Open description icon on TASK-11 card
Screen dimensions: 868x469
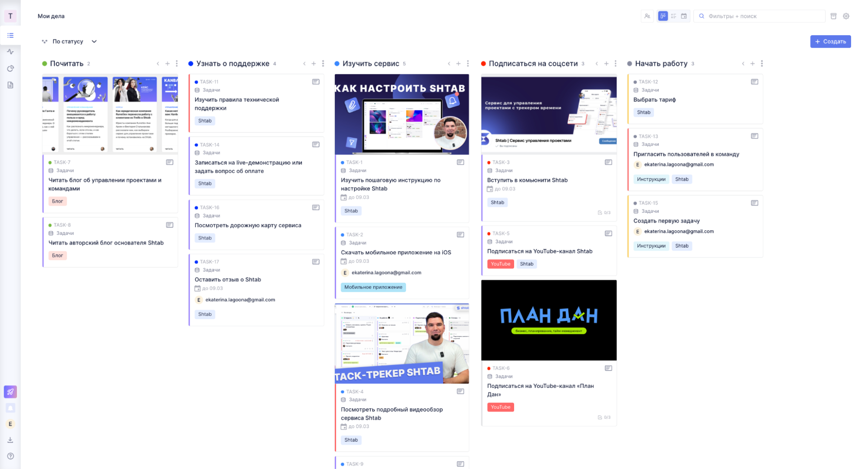click(x=316, y=82)
